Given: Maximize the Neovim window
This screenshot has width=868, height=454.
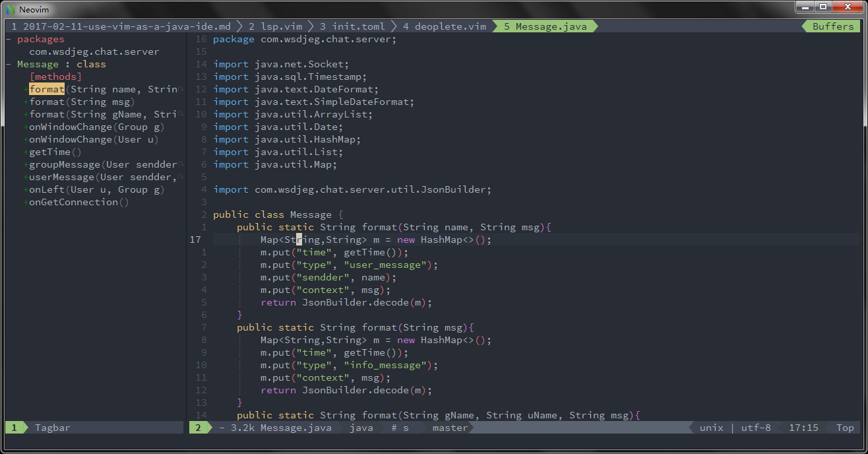Looking at the screenshot, I should (x=822, y=7).
